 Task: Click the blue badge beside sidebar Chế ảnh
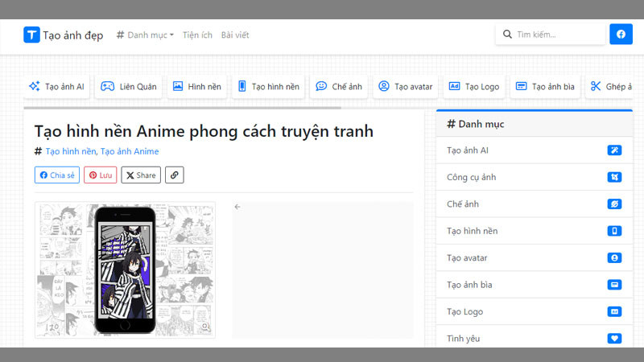click(x=614, y=204)
